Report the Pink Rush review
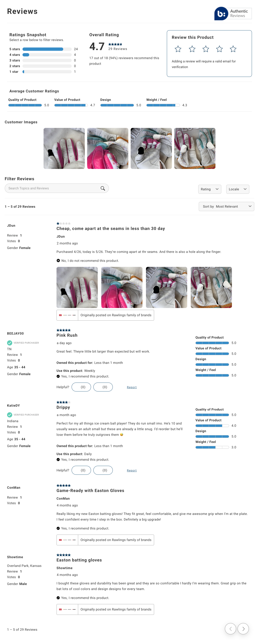Viewport: 259px width, 644px height. (132, 387)
